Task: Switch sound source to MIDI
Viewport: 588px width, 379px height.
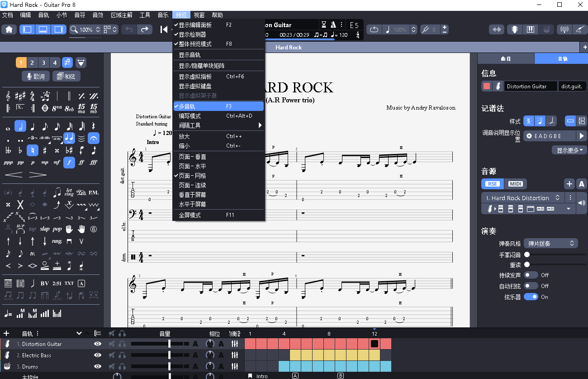Action: click(516, 184)
